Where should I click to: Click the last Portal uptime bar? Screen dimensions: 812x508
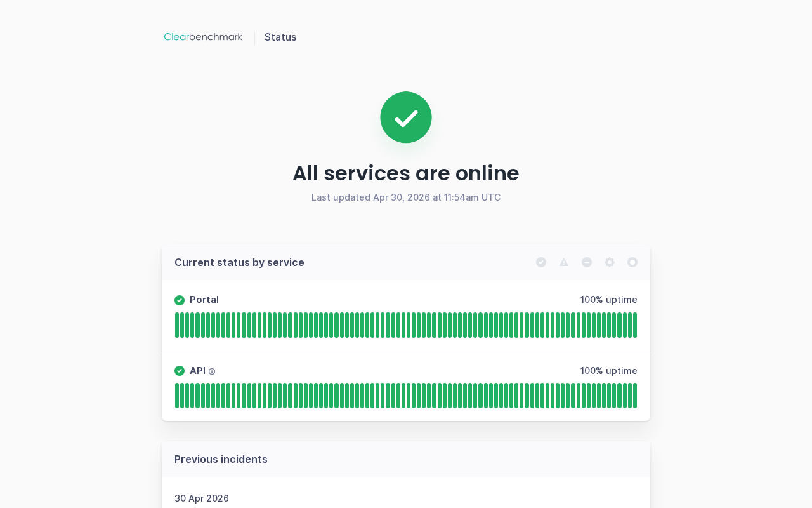tap(634, 325)
